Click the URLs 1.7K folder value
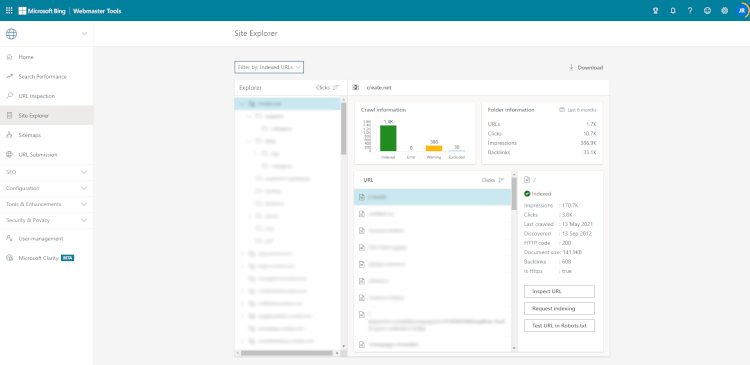Viewport: 750px width, 365px height. 592,124
